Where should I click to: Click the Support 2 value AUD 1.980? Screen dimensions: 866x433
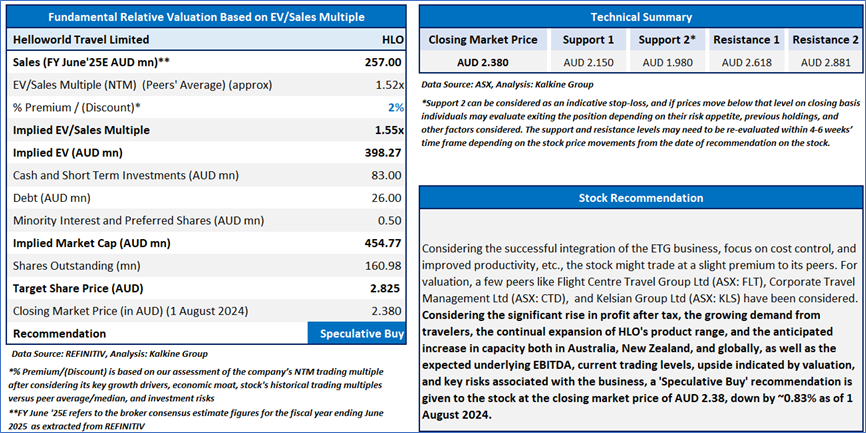(x=667, y=62)
